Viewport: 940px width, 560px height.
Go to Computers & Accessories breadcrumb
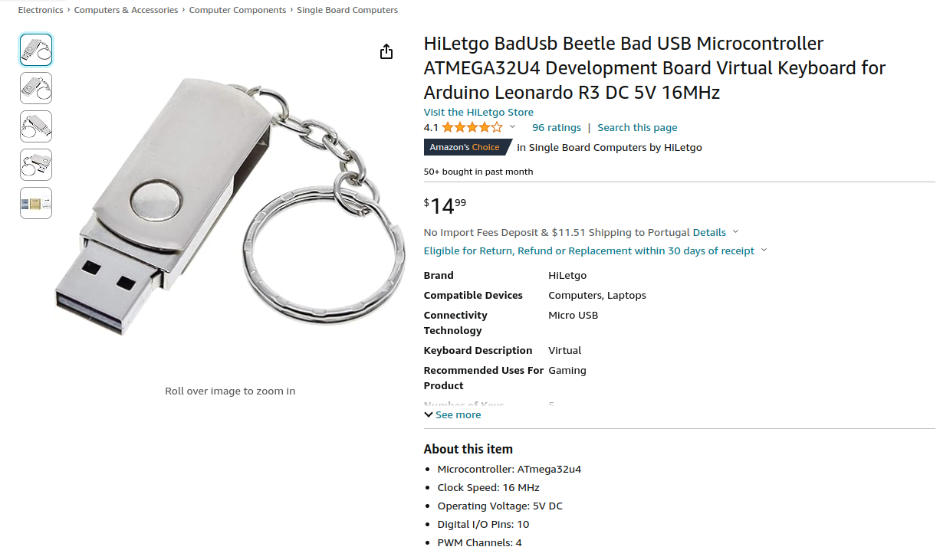pyautogui.click(x=126, y=10)
